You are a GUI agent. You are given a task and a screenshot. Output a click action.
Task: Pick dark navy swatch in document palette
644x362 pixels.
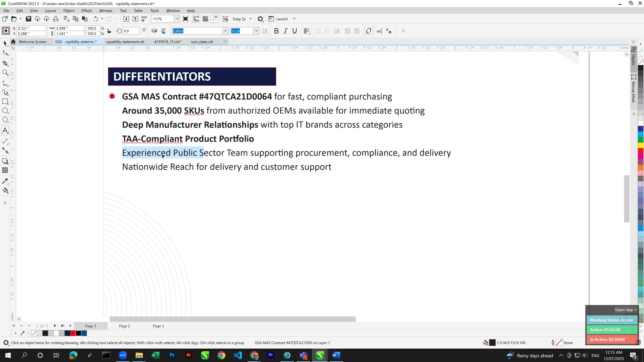(x=67, y=333)
